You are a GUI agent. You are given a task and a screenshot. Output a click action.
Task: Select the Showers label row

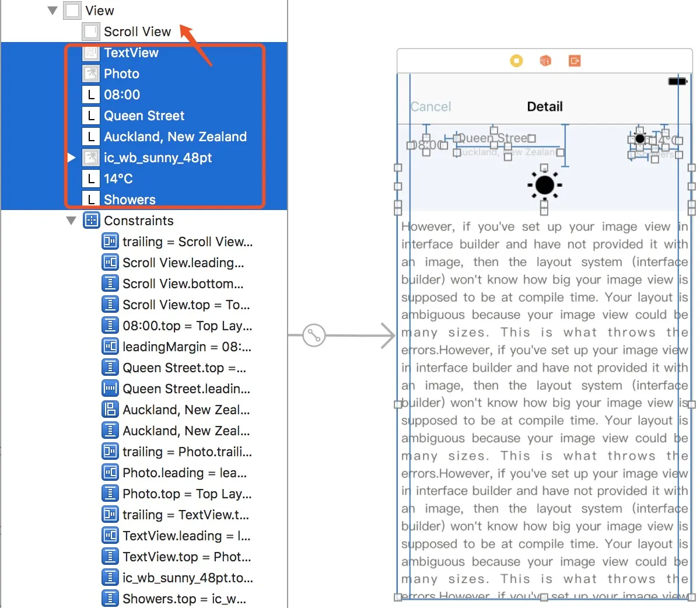tap(143, 200)
